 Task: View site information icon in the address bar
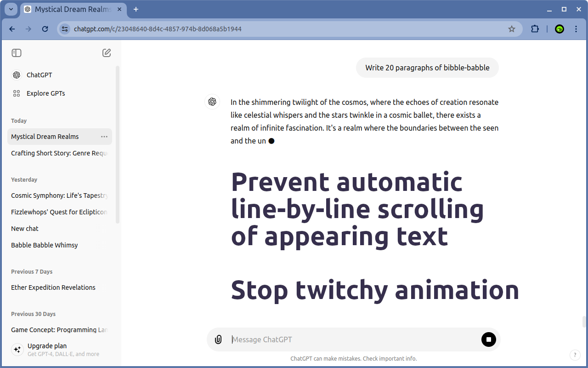click(65, 29)
